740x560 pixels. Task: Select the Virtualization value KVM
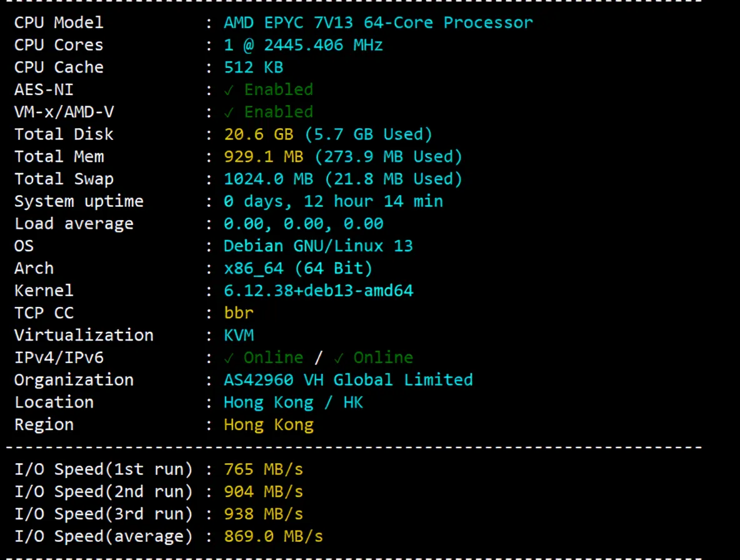point(239,336)
